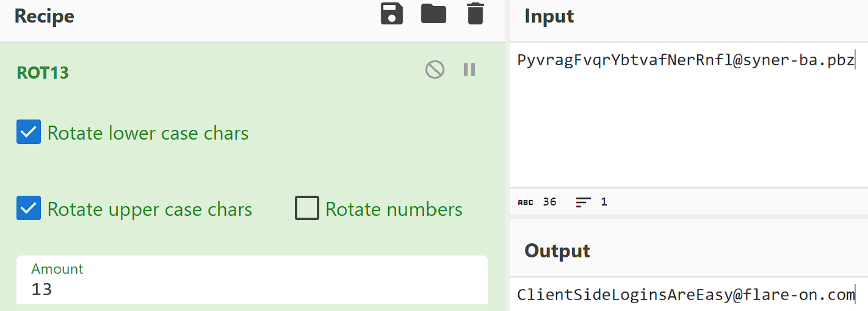Click the Amount field showing 13
The height and width of the screenshot is (311, 868).
click(x=251, y=288)
